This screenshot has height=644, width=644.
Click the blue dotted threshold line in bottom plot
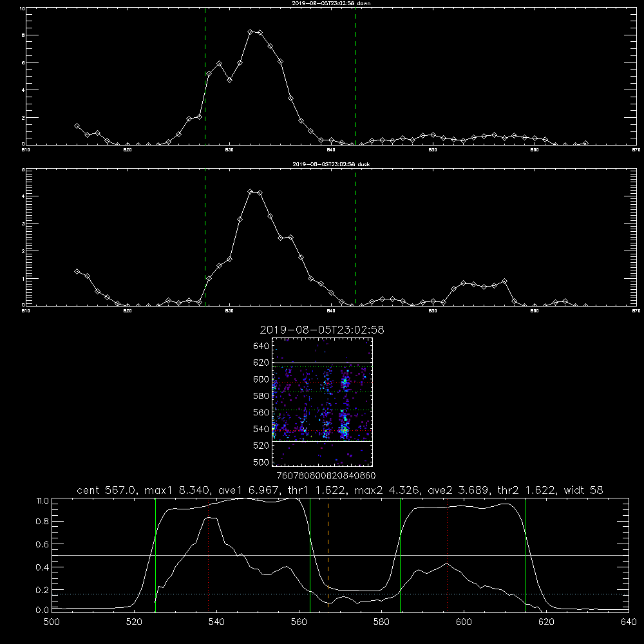tap(340, 594)
